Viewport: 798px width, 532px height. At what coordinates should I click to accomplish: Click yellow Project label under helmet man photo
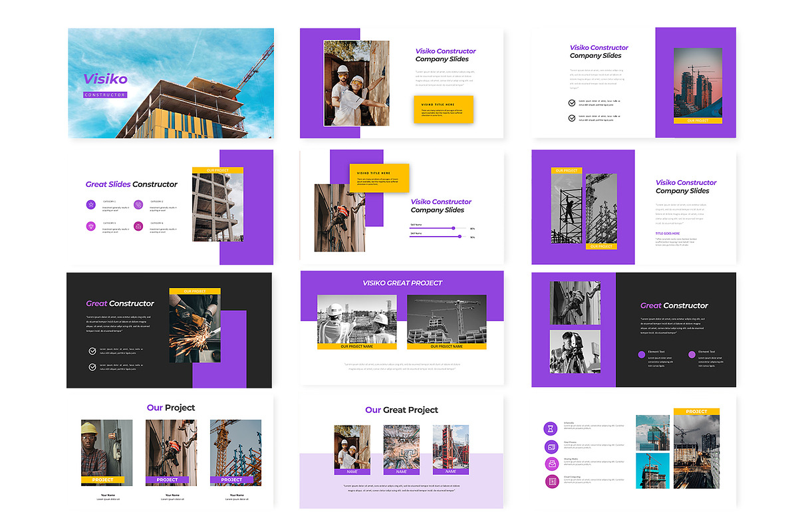(103, 479)
